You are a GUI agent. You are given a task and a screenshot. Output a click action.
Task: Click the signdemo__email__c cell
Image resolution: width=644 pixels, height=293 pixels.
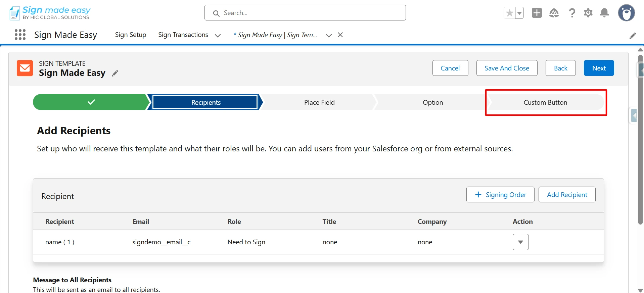(161, 242)
